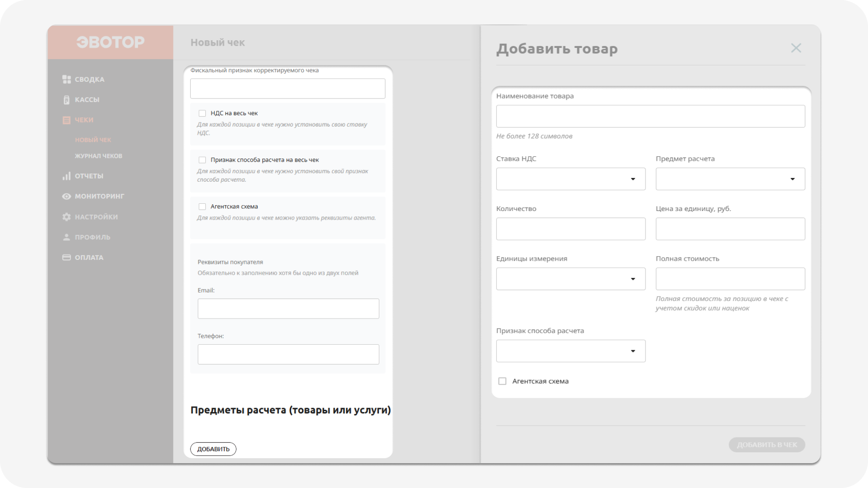This screenshot has width=868, height=488.
Task: Click the ДОБАВИТЬ button
Action: 213,449
